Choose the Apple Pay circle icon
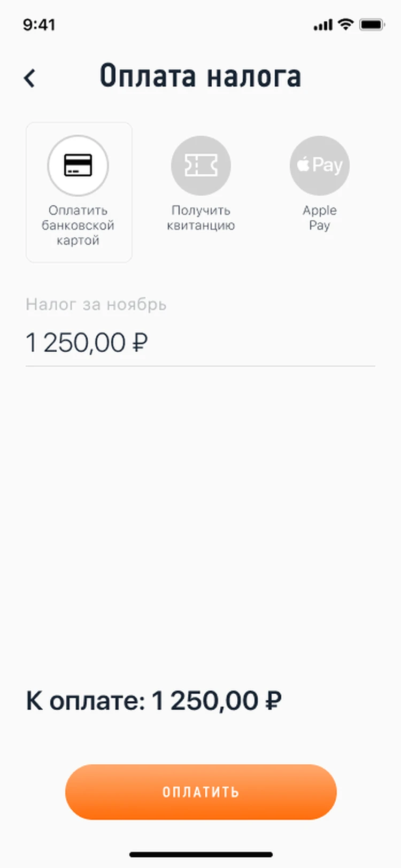 pos(320,165)
